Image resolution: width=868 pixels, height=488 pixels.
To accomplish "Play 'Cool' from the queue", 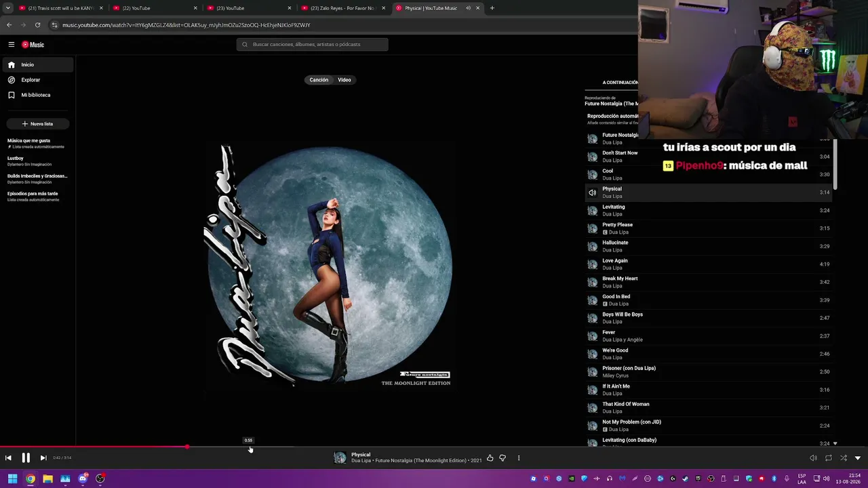I will 709,174.
